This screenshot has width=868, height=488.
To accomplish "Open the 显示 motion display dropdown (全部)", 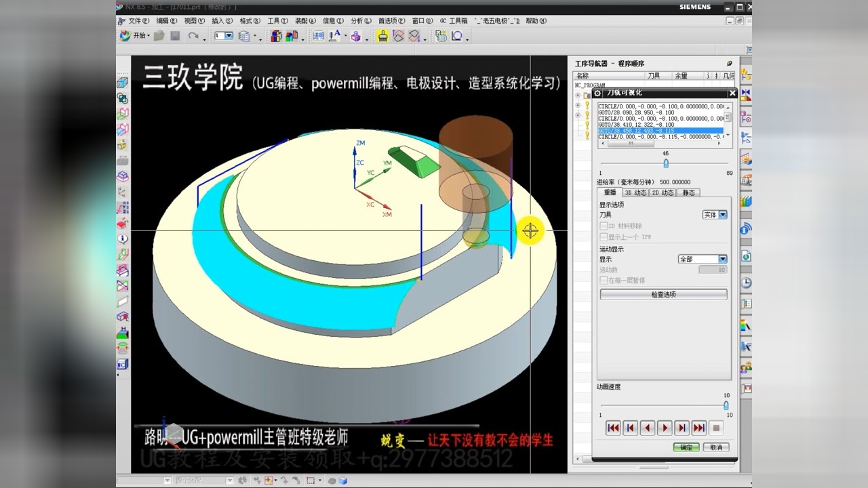I will click(703, 259).
